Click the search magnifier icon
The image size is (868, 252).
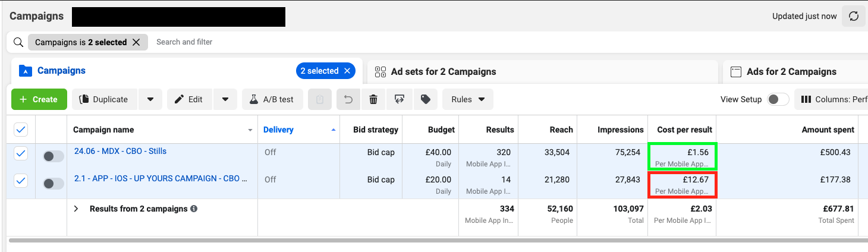18,42
